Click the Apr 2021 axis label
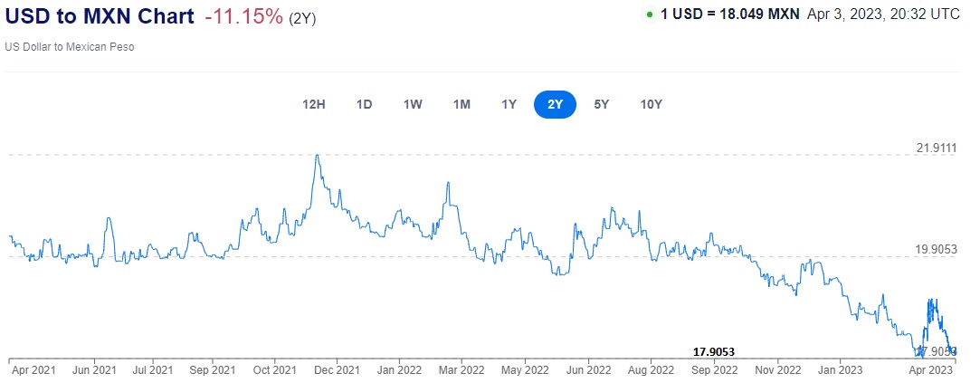 click(x=32, y=369)
